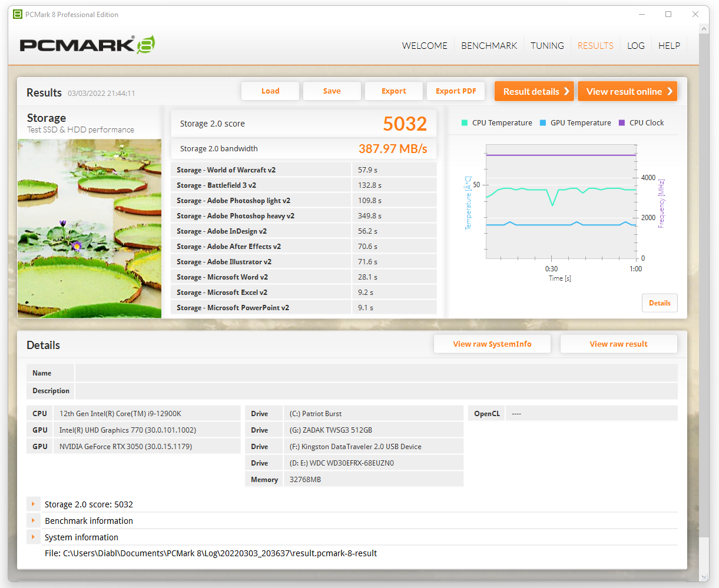Viewport: 719px width, 588px height.
Task: Select the Storage - Adobe InDesign v2 row
Action: (x=304, y=231)
